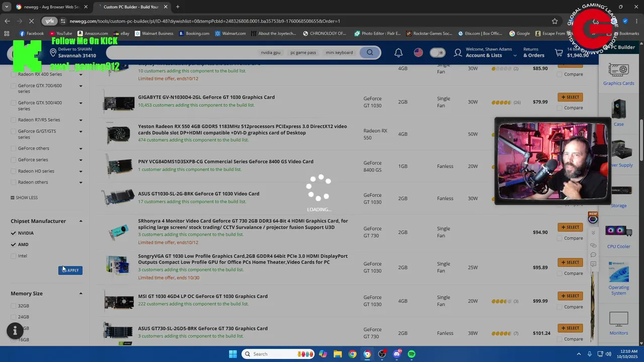Expand the GeForce others dropdown arrow
This screenshot has height=362, width=644.
[80, 149]
